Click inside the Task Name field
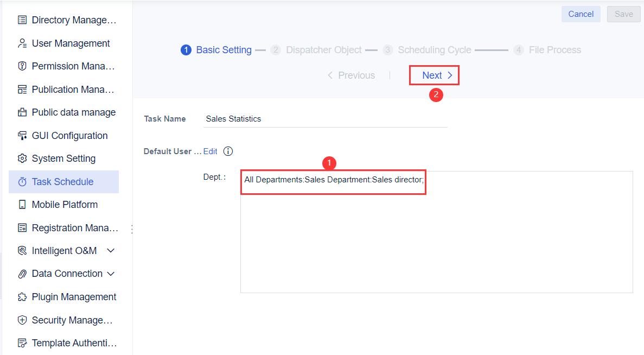Image resolution: width=644 pixels, height=355 pixels. click(x=326, y=118)
